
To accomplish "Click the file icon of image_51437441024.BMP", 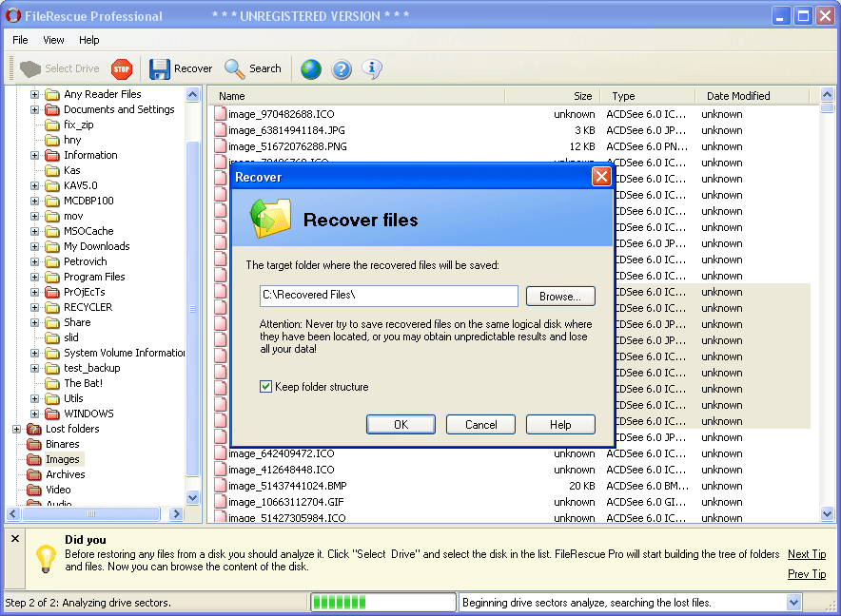I will (220, 486).
